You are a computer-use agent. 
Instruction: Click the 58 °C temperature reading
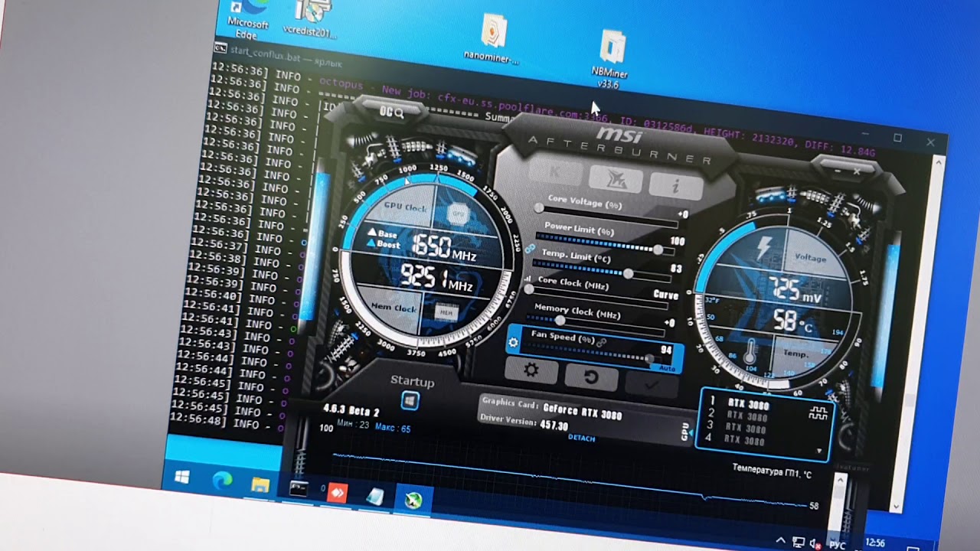(x=792, y=321)
